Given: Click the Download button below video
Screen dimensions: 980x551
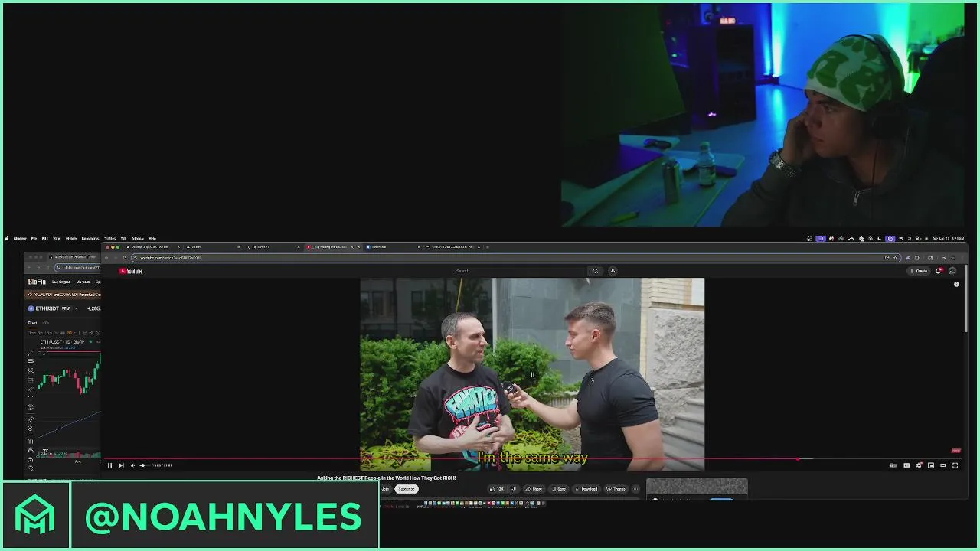Looking at the screenshot, I should [x=586, y=489].
